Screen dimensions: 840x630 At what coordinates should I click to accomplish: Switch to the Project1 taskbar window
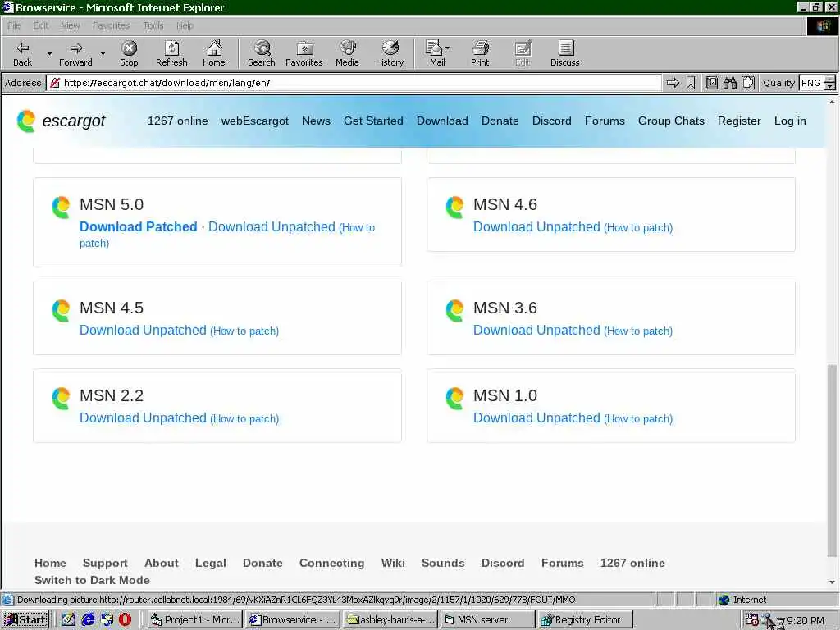click(195, 620)
